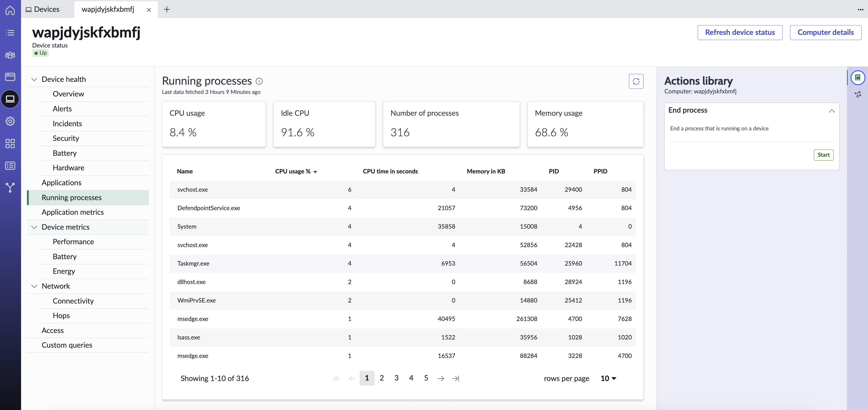Click the home icon in sidebar

[x=10, y=11]
